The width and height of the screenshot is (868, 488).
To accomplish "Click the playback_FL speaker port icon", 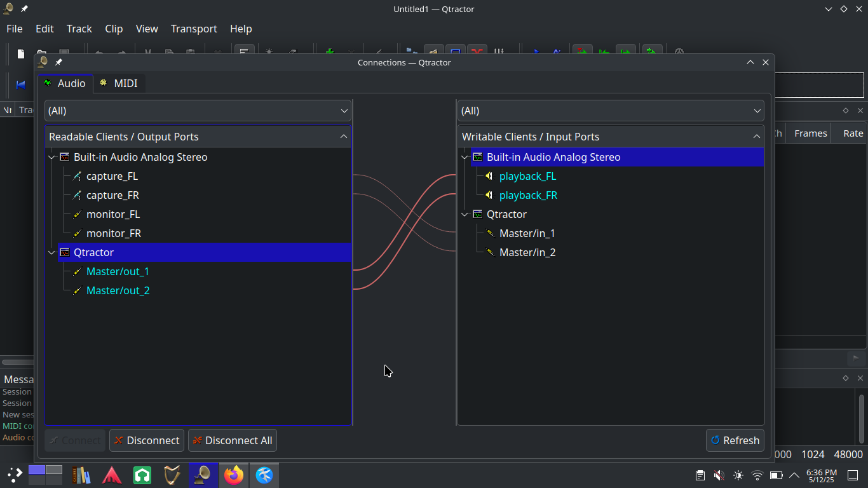I will coord(489,176).
